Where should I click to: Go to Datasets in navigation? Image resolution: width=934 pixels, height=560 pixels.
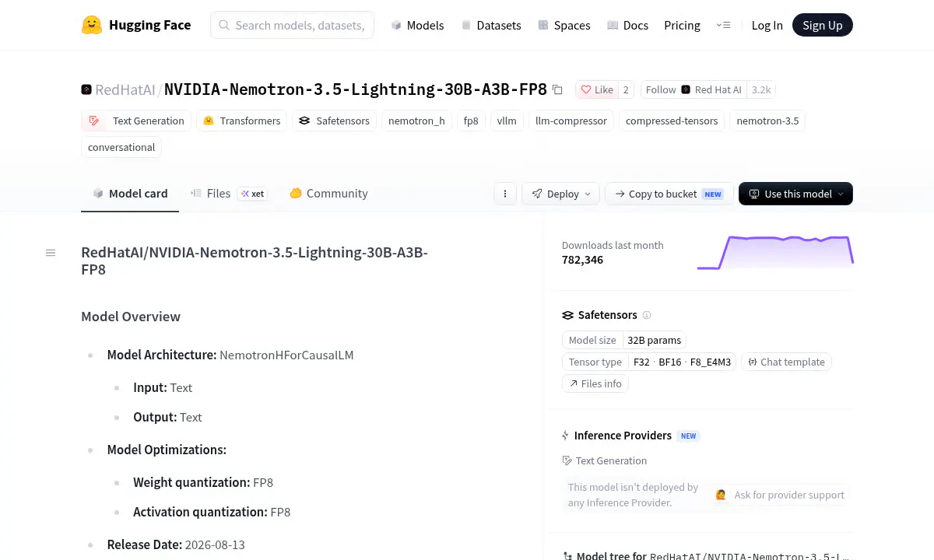pos(491,25)
